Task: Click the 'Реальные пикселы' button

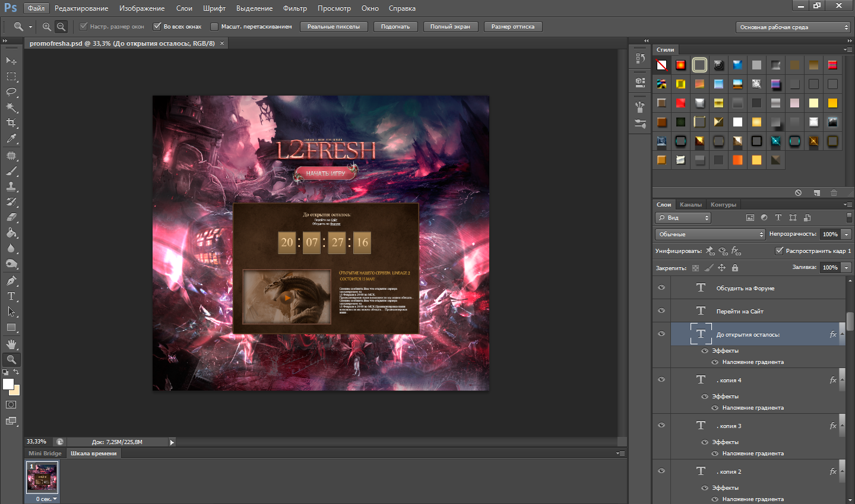Action: (334, 27)
